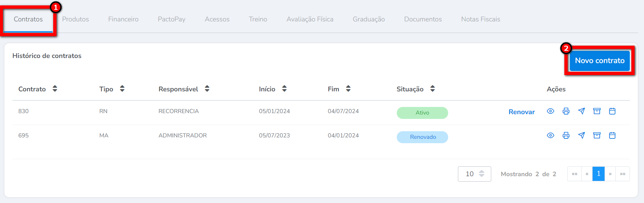644x203 pixels.
Task: Change rows per page from 10
Action: pyautogui.click(x=474, y=174)
